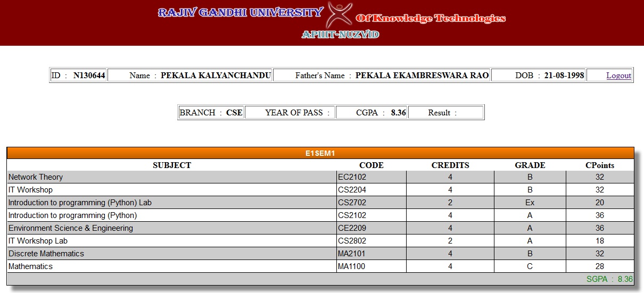Select the Discrete Mathematics subject cell
644x293 pixels.
[x=172, y=254]
